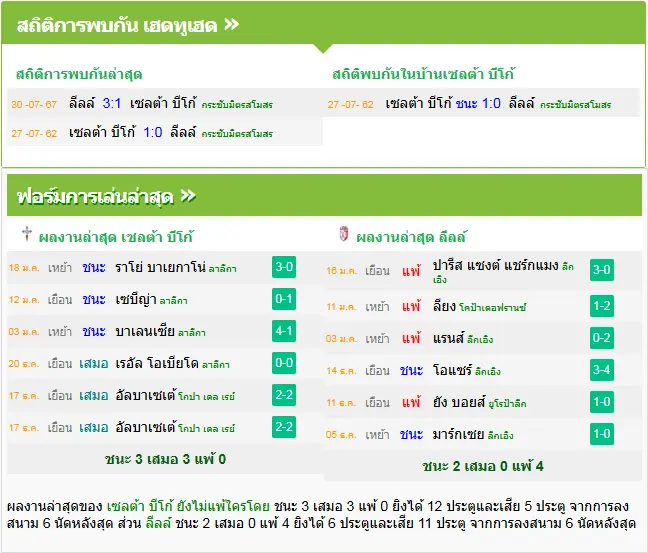648x553 pixels.
Task: Click the Celta Vigo team crest icon
Action: (x=27, y=234)
